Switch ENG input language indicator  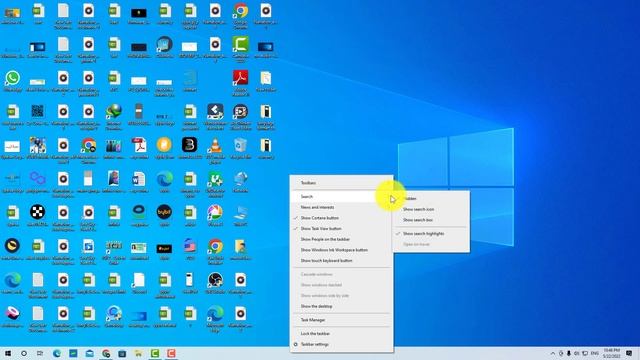pos(595,353)
